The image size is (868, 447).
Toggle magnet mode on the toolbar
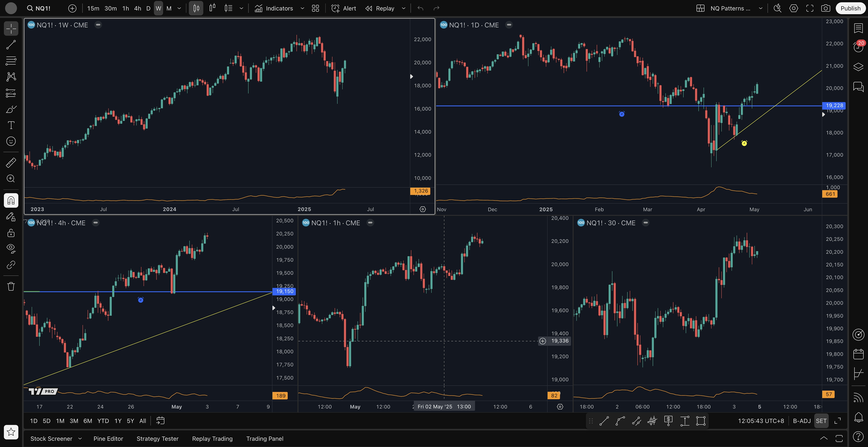tap(11, 200)
